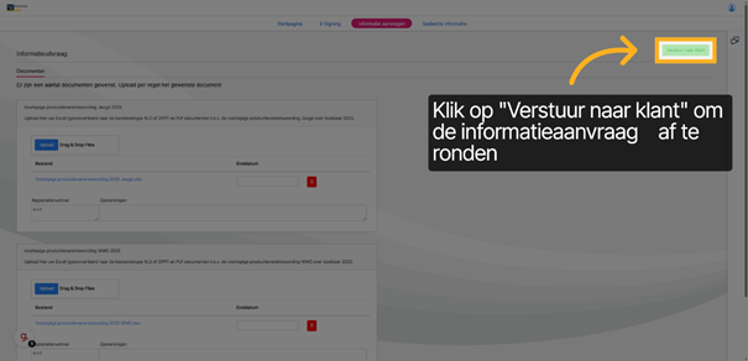The width and height of the screenshot is (748, 361).
Task: Delete the Jeugd file with red X
Action: pyautogui.click(x=312, y=182)
